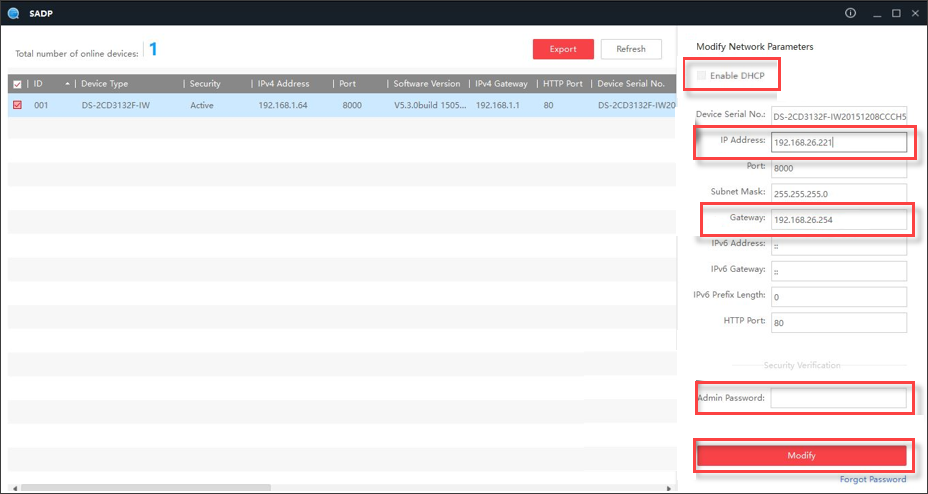Sort by Security column header
This screenshot has width=928, height=494.
pos(205,84)
